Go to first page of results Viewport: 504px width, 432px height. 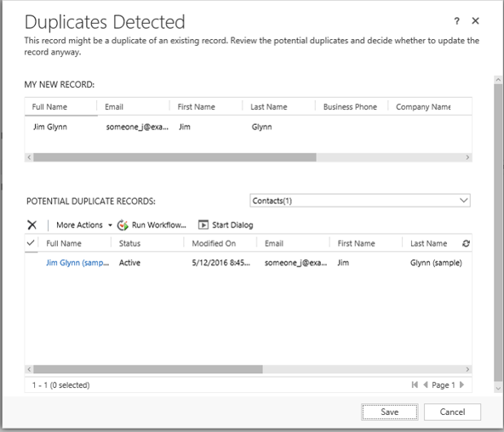(x=415, y=384)
